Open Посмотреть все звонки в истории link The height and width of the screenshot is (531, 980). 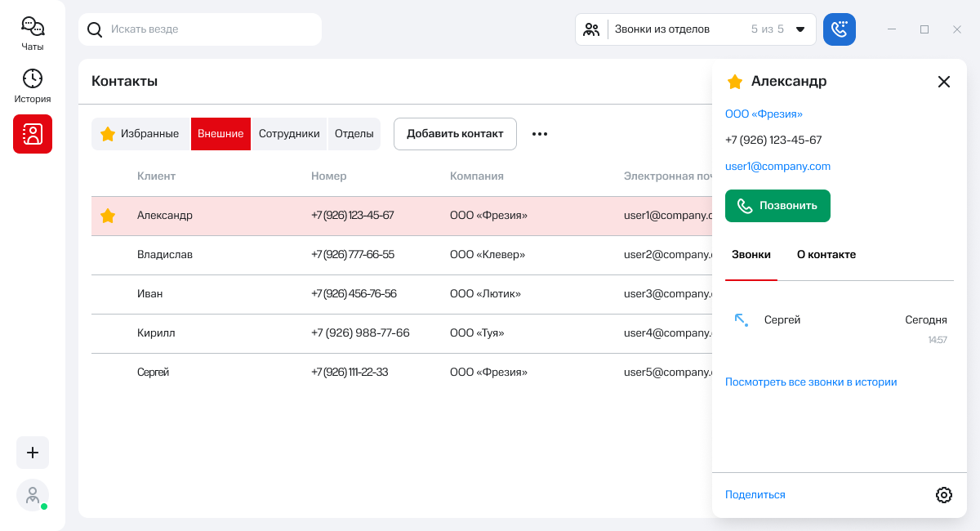pyautogui.click(x=810, y=382)
